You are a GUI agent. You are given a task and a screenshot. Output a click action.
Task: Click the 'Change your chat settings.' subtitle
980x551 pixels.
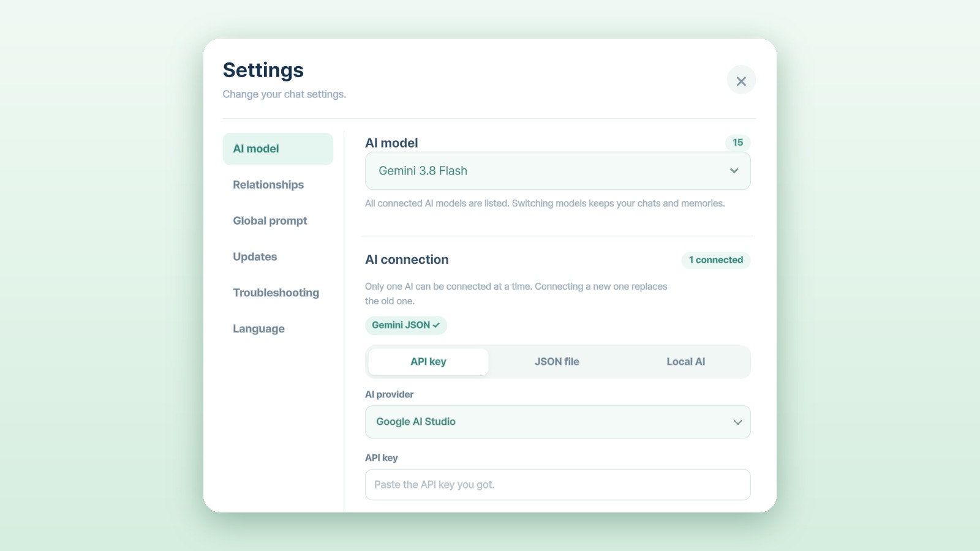284,94
